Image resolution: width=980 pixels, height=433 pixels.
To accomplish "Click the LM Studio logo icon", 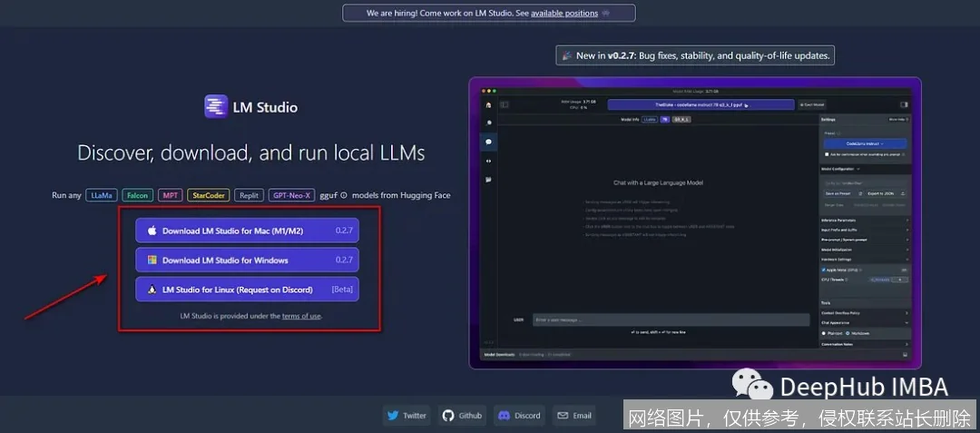I will tap(216, 106).
